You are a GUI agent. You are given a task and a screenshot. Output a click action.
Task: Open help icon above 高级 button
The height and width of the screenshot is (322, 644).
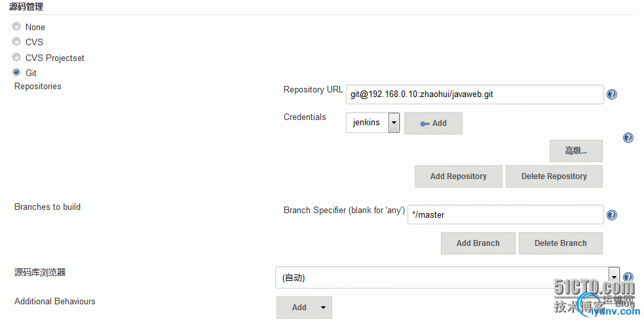point(628,138)
